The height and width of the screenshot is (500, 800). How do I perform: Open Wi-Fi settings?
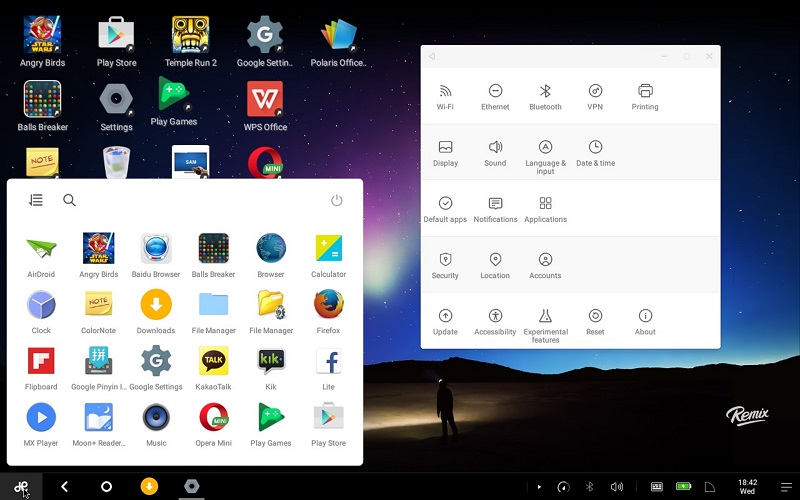445,96
